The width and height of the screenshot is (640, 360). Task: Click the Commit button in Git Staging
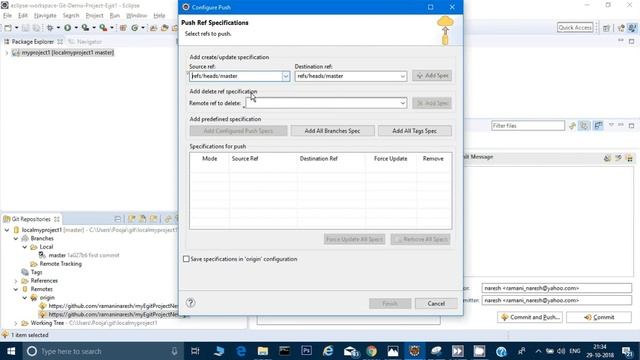point(599,317)
